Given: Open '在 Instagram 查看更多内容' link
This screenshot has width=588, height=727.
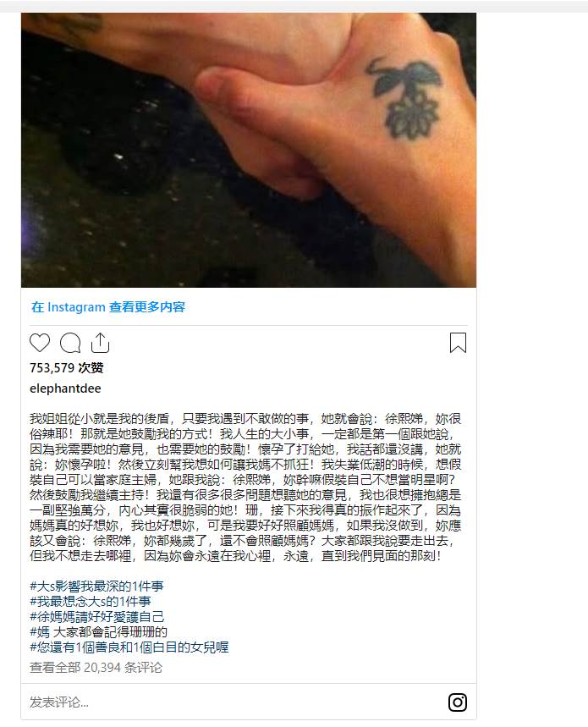Looking at the screenshot, I should pos(108,307).
